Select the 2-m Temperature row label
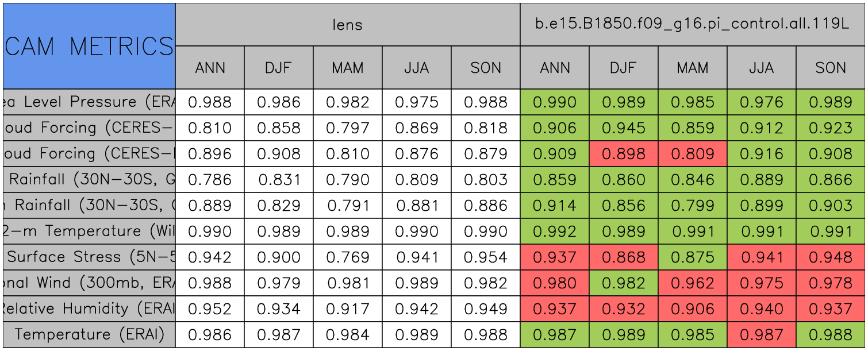Image resolution: width=868 pixels, height=351 pixels. (x=89, y=231)
